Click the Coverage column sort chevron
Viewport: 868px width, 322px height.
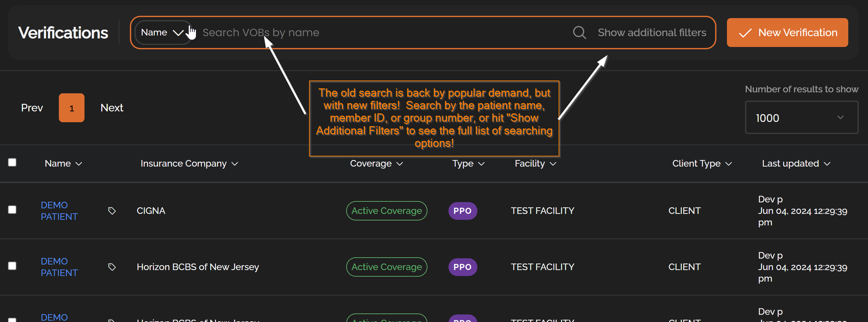(399, 164)
